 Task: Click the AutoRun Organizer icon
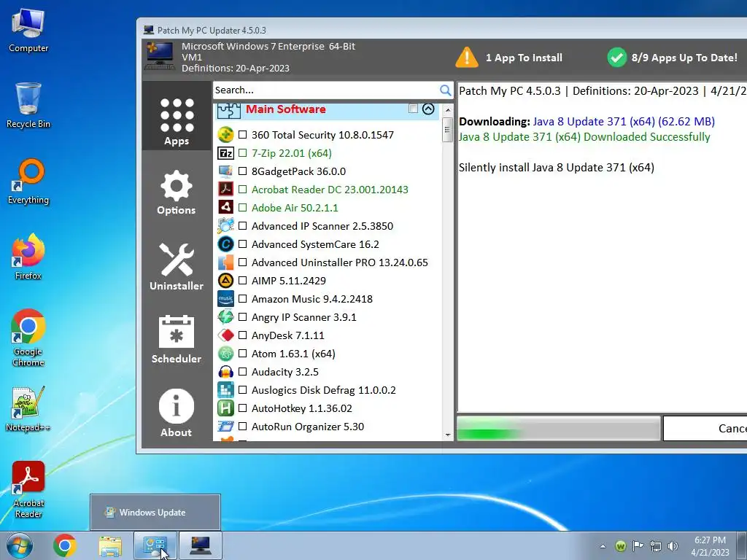(226, 427)
